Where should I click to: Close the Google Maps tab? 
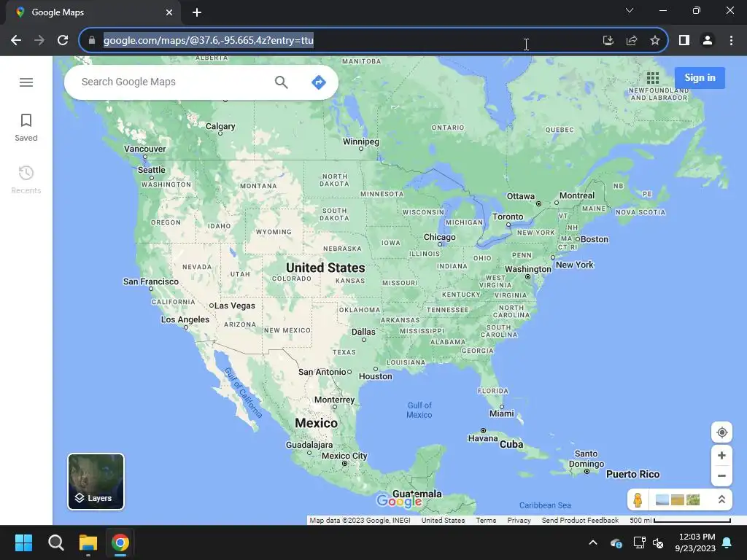coord(169,12)
